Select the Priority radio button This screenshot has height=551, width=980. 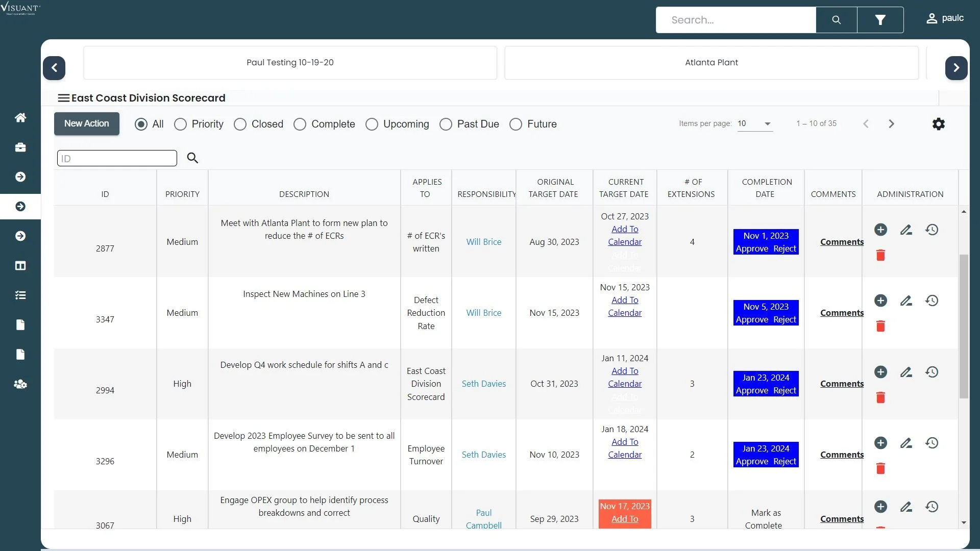[181, 124]
